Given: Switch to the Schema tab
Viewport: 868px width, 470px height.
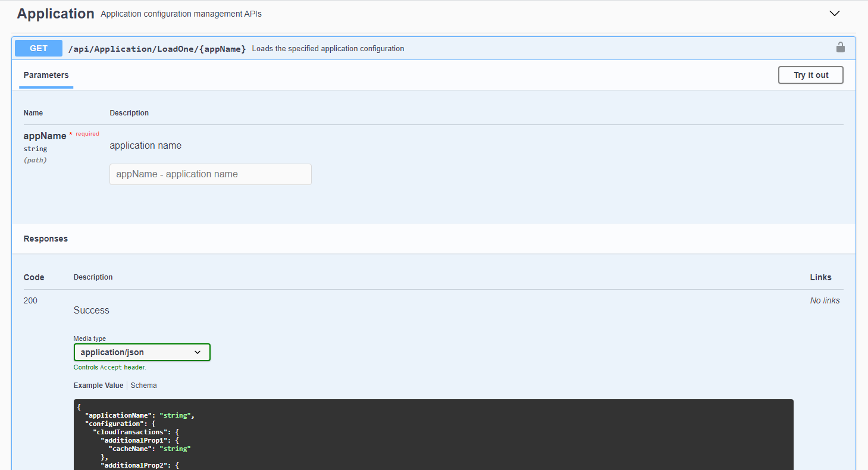Looking at the screenshot, I should point(144,386).
